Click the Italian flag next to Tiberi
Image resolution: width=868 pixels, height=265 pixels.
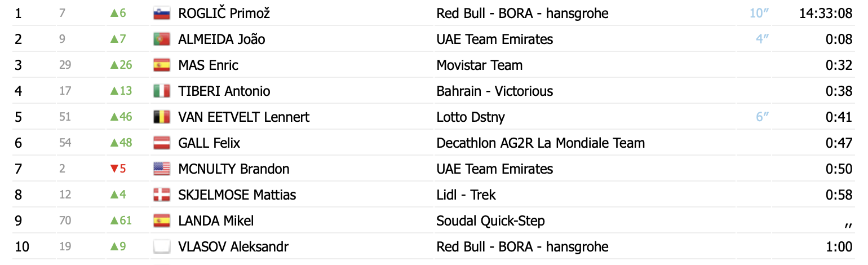(x=162, y=91)
